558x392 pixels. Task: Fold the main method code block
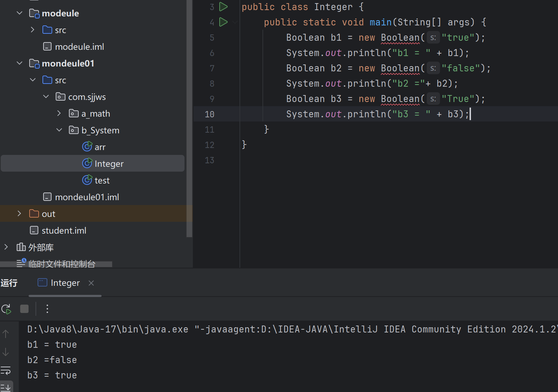click(235, 22)
